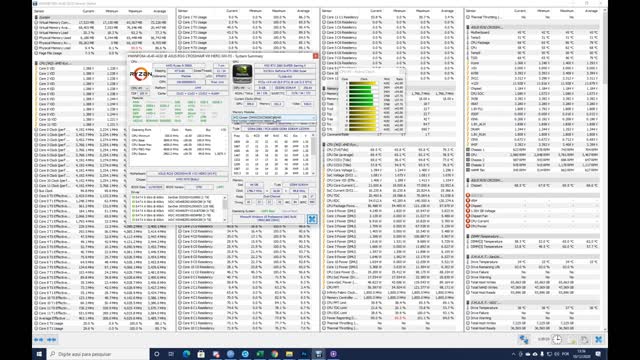Click the sensors window vertical scrollbar

(x=605, y=169)
